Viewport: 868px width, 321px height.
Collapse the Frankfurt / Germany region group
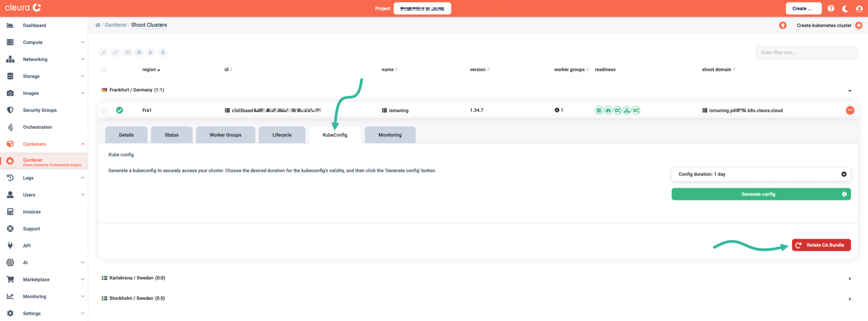(849, 90)
